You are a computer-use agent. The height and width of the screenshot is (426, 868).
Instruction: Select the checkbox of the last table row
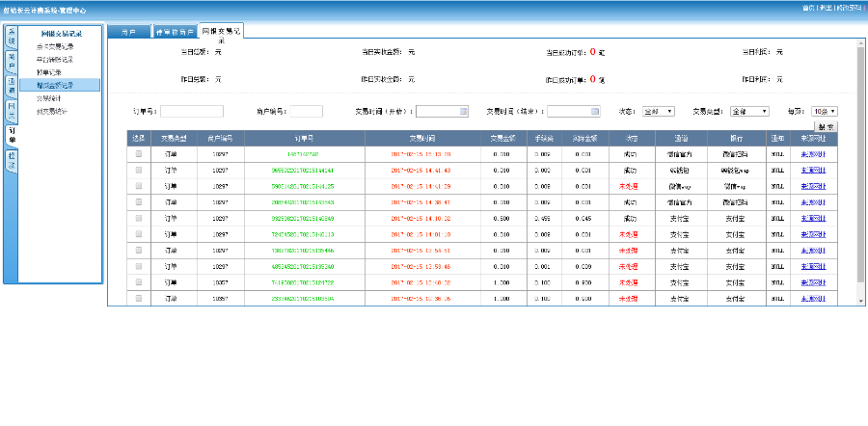pos(138,299)
